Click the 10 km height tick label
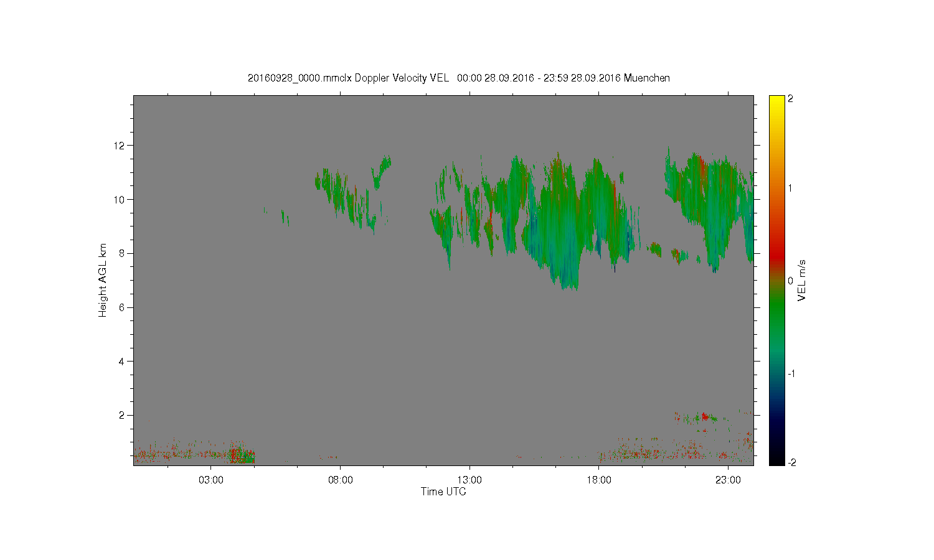 coord(119,200)
